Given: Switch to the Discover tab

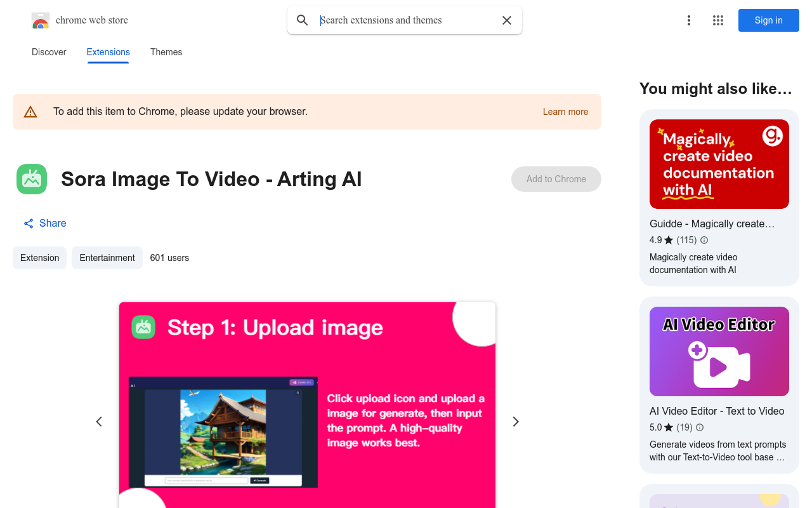Looking at the screenshot, I should (49, 52).
